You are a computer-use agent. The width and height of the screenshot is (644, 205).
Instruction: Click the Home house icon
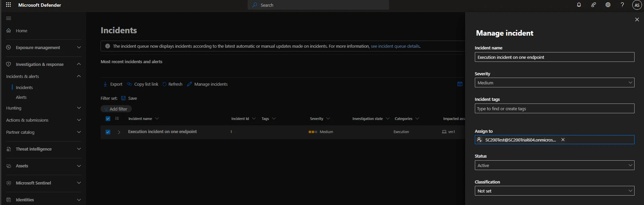(x=9, y=31)
